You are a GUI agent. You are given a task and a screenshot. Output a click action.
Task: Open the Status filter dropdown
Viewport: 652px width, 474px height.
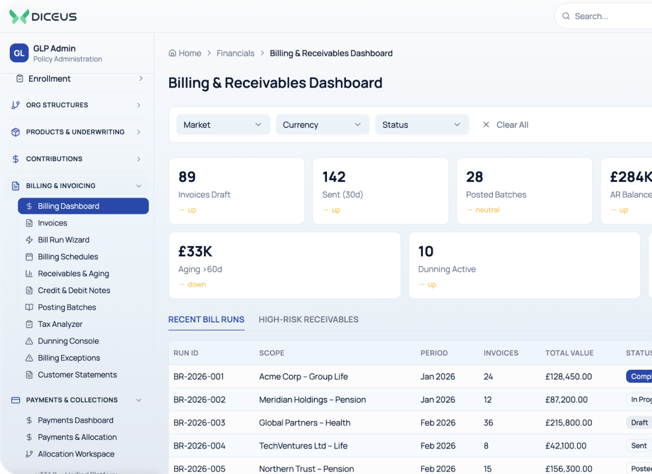422,125
